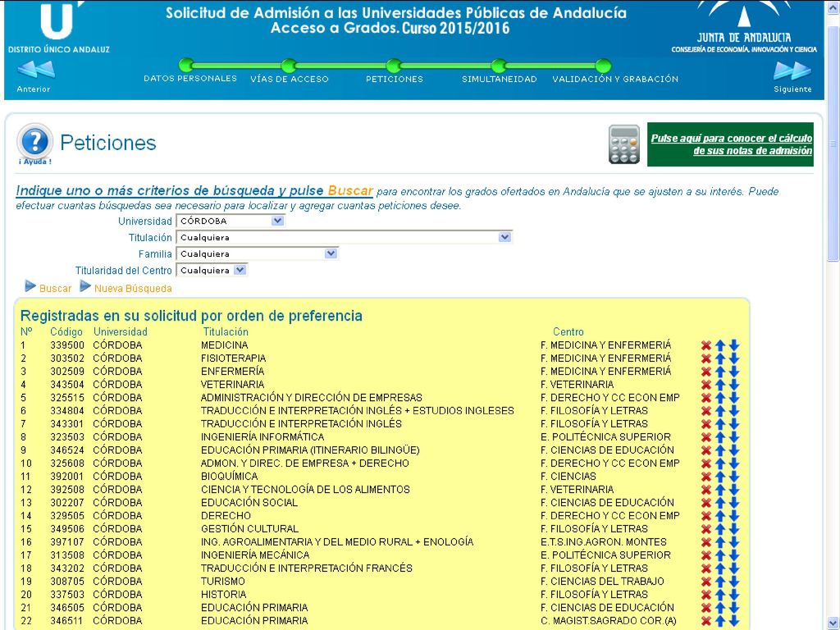Click the Centro column header

pyautogui.click(x=568, y=332)
